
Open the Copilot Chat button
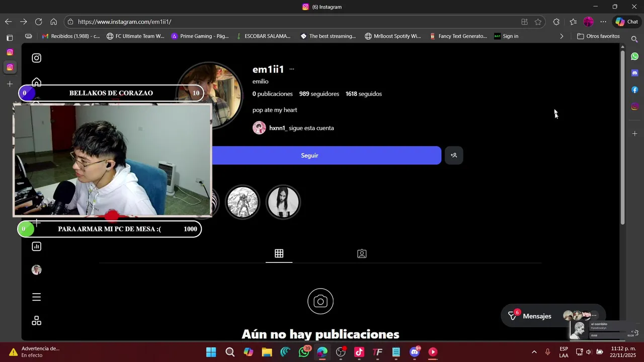[626, 22]
